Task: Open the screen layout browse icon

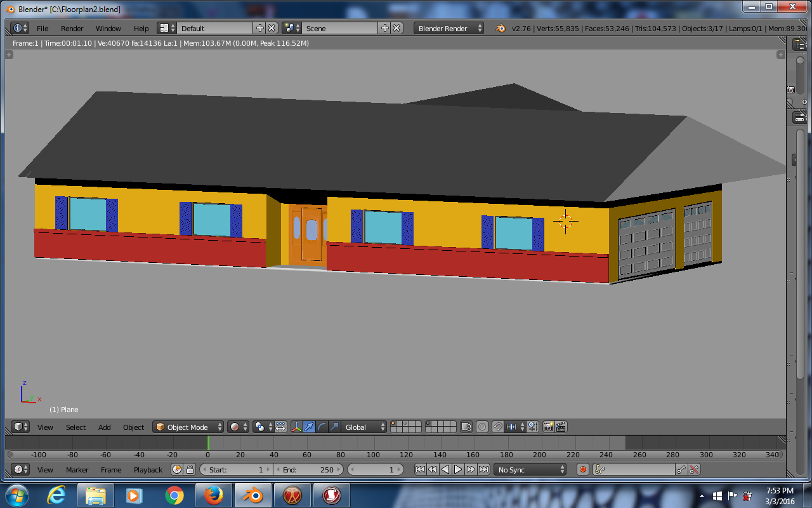Action: point(167,28)
